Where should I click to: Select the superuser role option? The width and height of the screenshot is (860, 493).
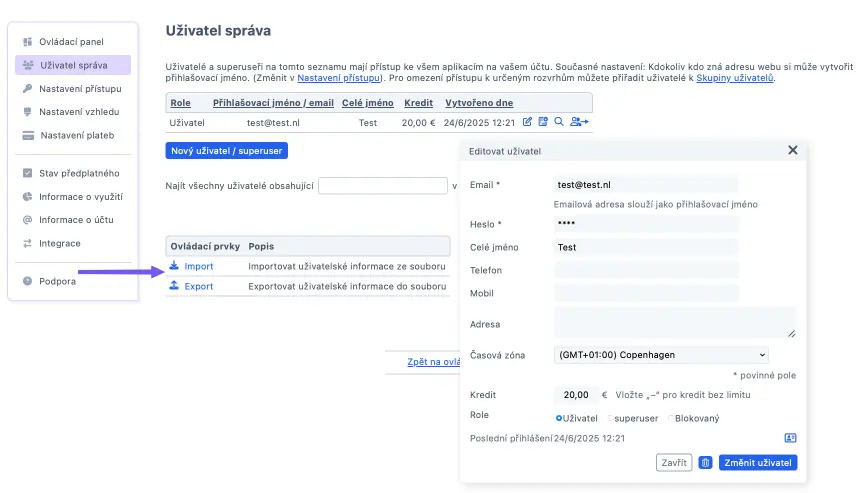point(610,418)
